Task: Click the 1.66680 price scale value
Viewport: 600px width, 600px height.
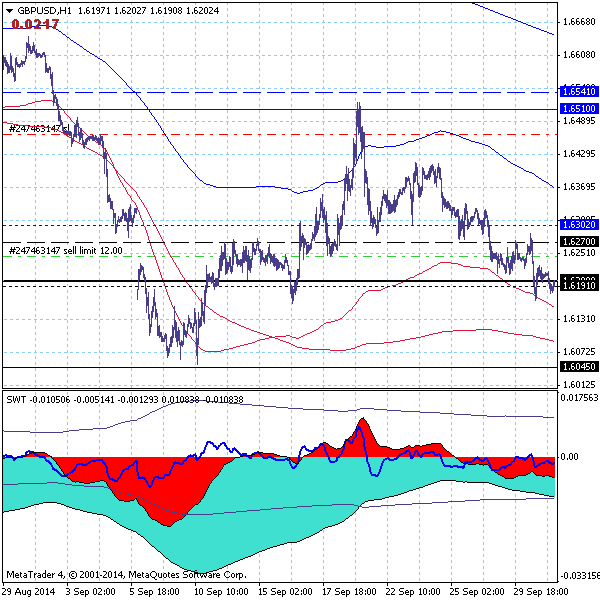Action: click(x=579, y=22)
